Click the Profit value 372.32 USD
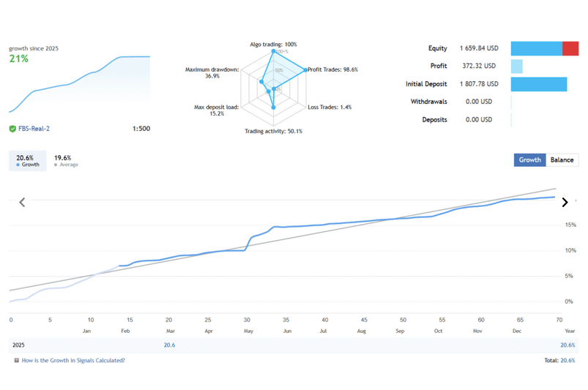The width and height of the screenshot is (588, 390). pos(479,66)
